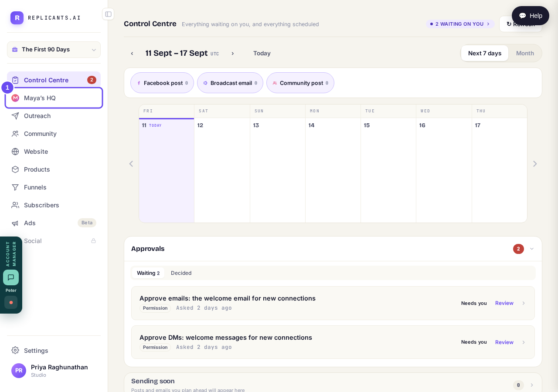Open The First 90 Days workspace dropdown
The height and width of the screenshot is (392, 558).
pos(54,50)
